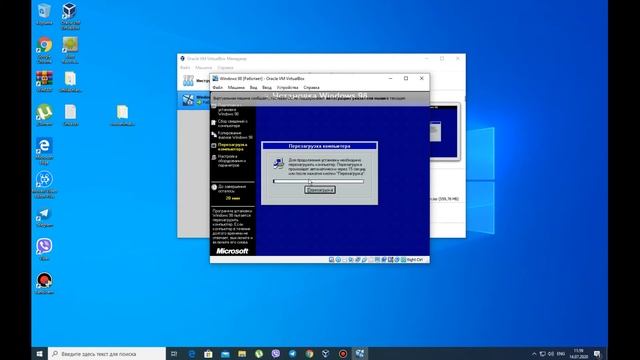Open Task View on the taskbar
The image size is (640, 360).
point(174,353)
